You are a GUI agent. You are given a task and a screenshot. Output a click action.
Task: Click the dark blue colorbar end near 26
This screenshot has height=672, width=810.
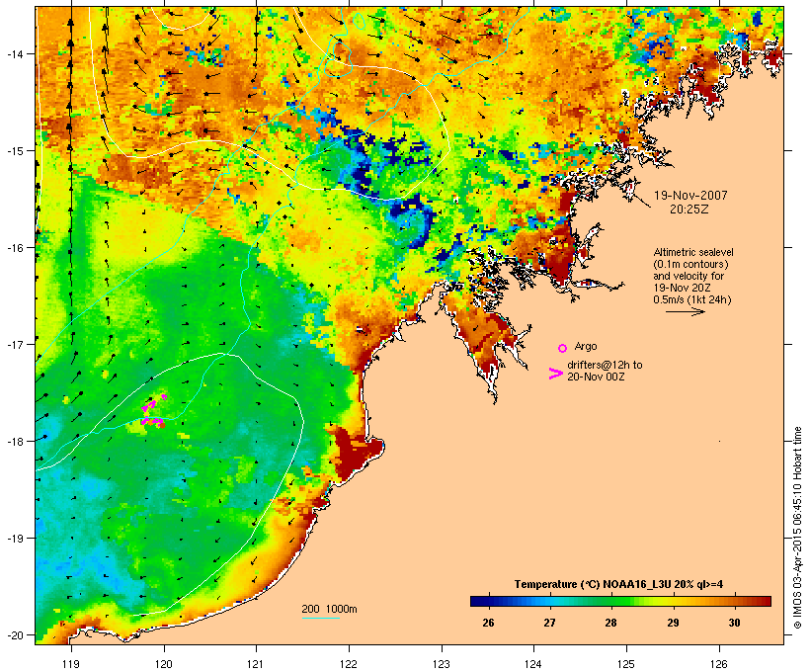tap(481, 601)
